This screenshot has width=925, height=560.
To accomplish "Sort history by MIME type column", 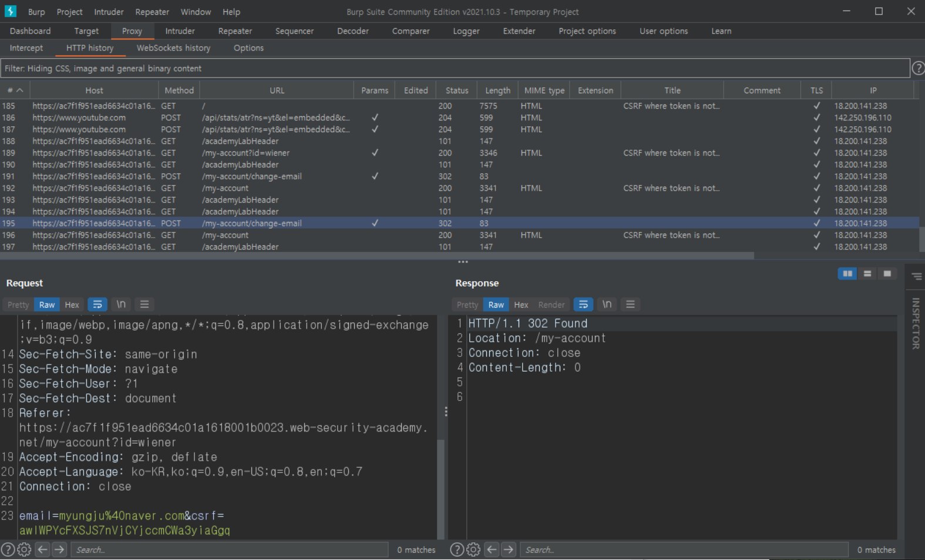I will tap(544, 90).
